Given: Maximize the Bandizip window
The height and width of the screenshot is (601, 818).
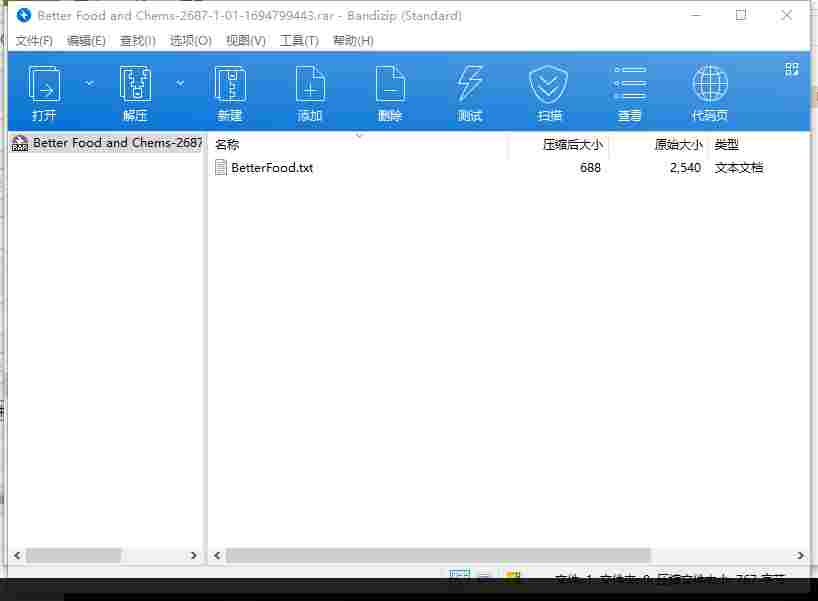Looking at the screenshot, I should [741, 16].
